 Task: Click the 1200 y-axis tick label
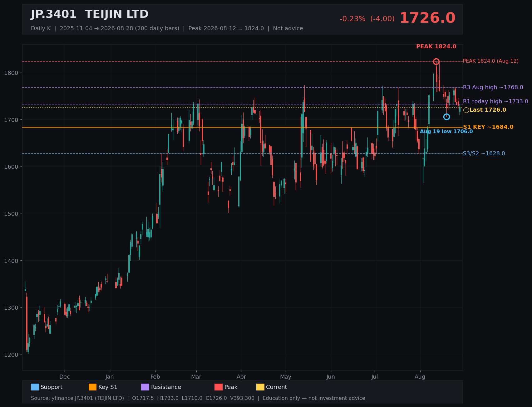click(11, 355)
